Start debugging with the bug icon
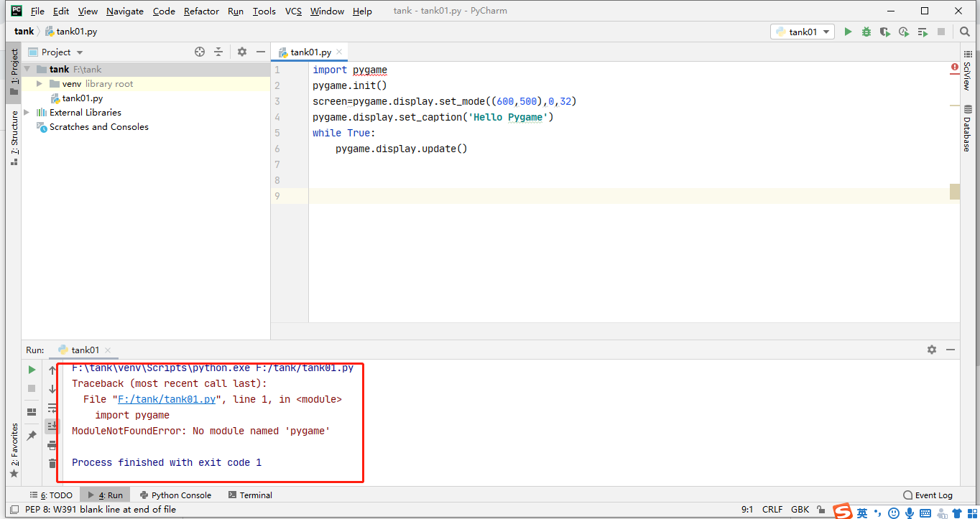Viewport: 980px width, 519px height. pos(866,32)
